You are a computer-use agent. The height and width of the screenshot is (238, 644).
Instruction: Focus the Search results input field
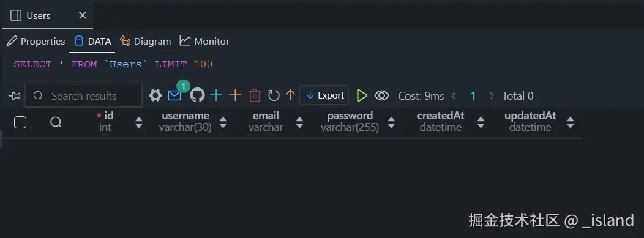tap(83, 95)
